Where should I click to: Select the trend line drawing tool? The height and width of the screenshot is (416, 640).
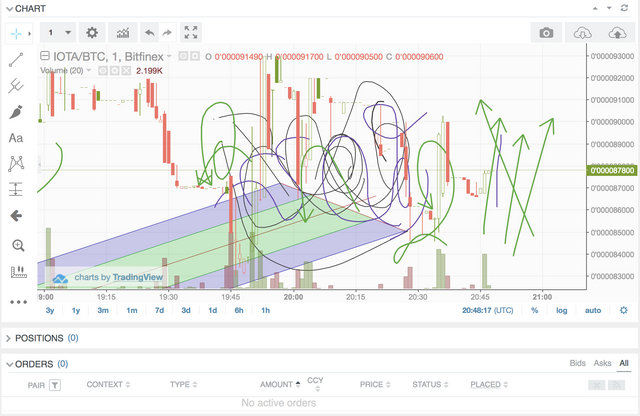point(16,60)
